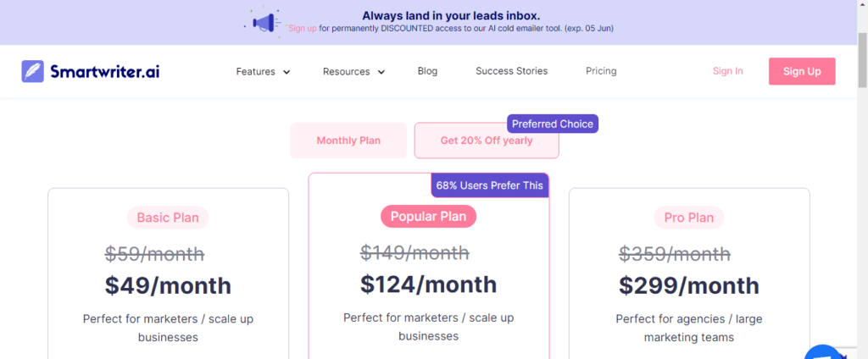The width and height of the screenshot is (868, 359).
Task: Select the Popular Plan label
Action: 428,216
